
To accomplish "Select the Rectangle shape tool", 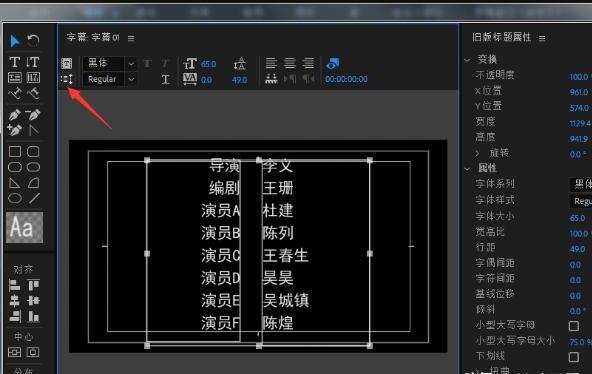I will [15, 151].
